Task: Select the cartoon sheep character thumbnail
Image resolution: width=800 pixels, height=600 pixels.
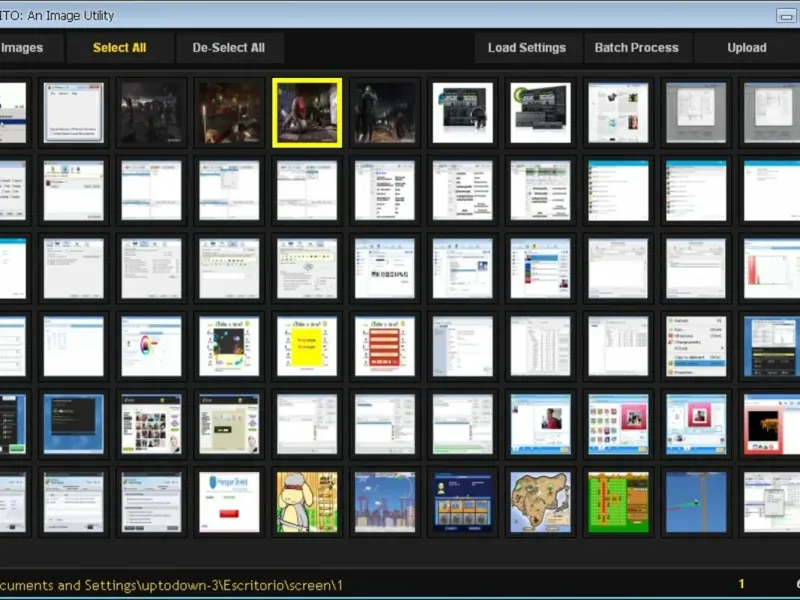Action: click(x=307, y=502)
